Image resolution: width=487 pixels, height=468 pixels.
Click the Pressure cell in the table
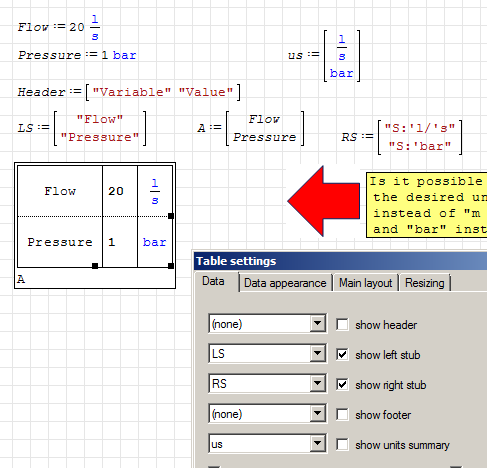coord(60,242)
